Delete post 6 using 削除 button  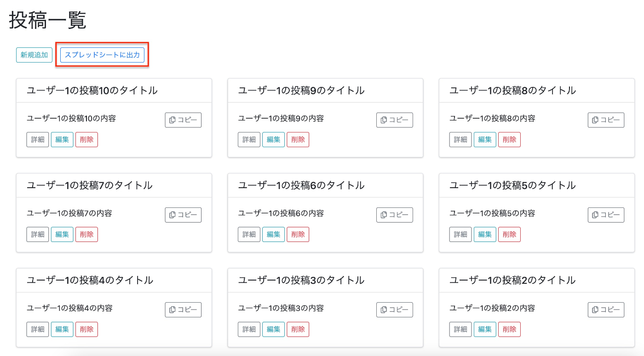298,235
